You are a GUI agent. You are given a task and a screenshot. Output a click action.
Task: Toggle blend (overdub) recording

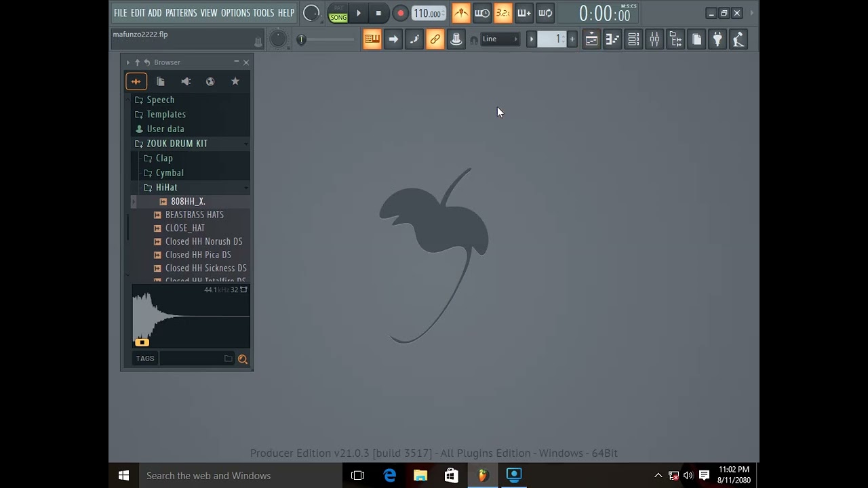524,13
